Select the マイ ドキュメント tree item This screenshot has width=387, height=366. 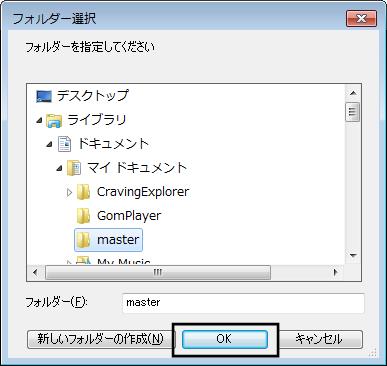137,168
